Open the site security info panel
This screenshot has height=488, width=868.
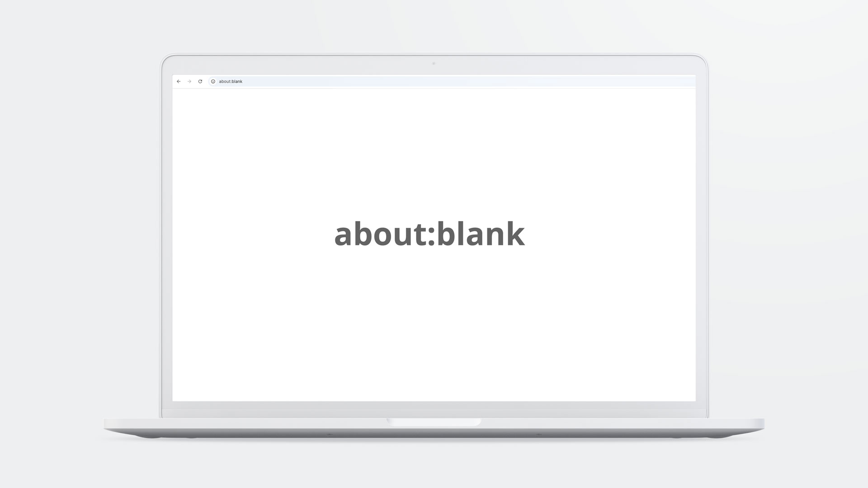coord(213,81)
